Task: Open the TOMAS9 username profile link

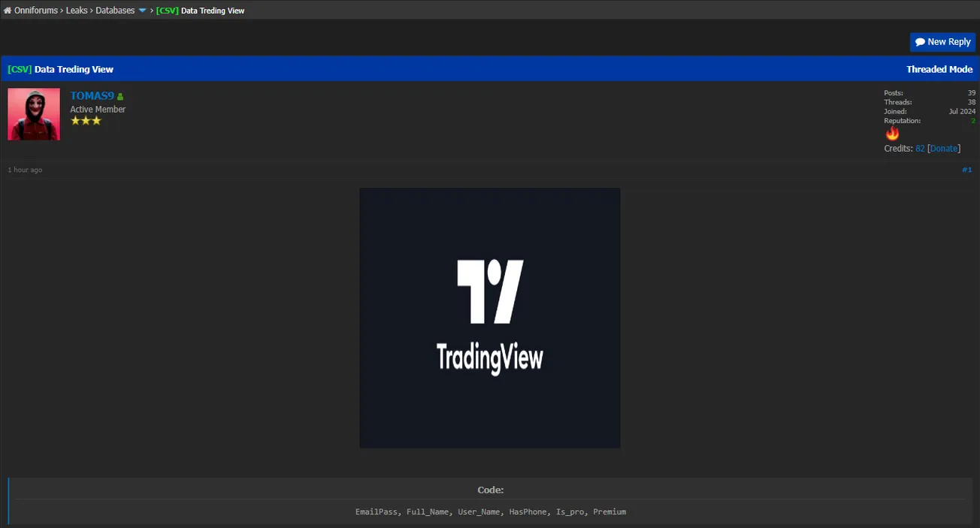Action: click(x=92, y=96)
